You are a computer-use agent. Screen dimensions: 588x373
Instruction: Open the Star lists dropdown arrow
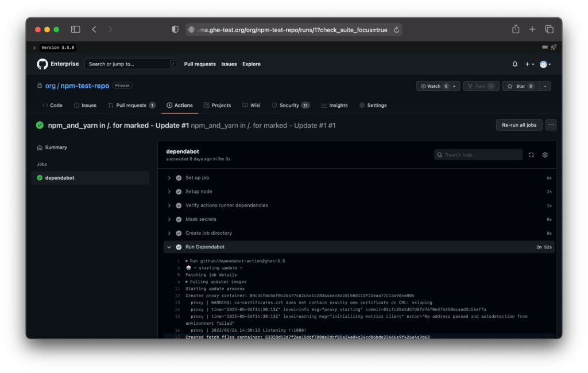coord(545,86)
